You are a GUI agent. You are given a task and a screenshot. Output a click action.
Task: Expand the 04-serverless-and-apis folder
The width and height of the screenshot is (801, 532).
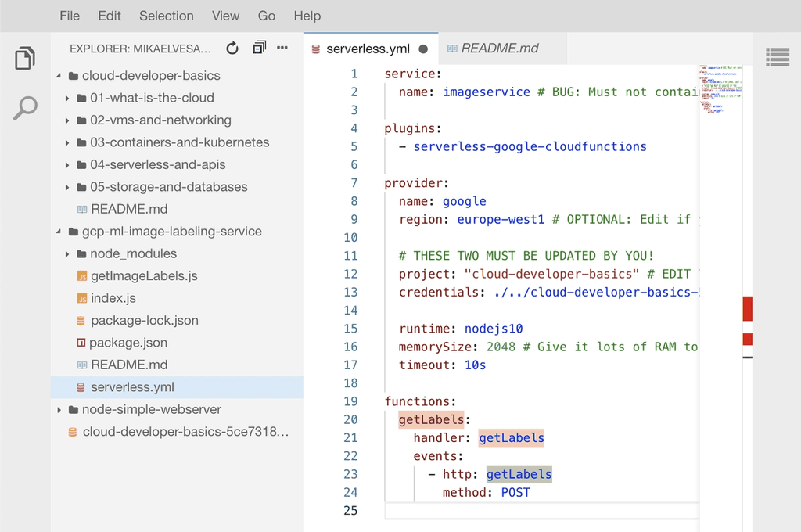[x=157, y=164]
